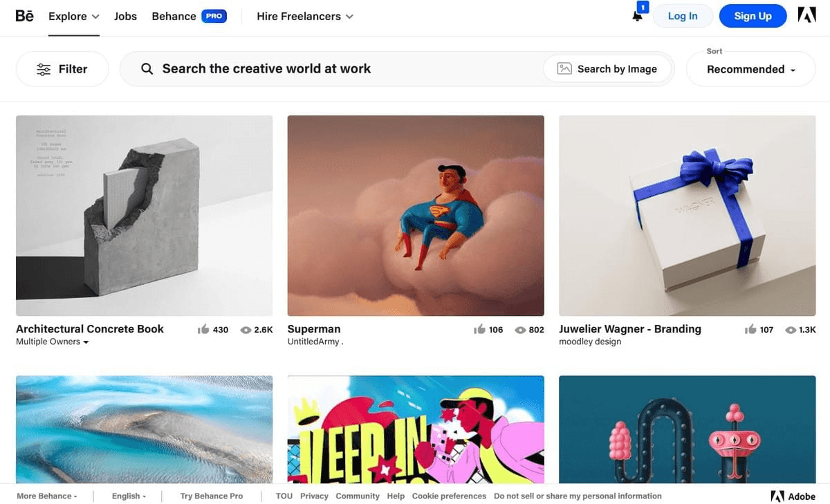
Task: Click the eye view icon on Juwelier Wagner
Action: (789, 330)
